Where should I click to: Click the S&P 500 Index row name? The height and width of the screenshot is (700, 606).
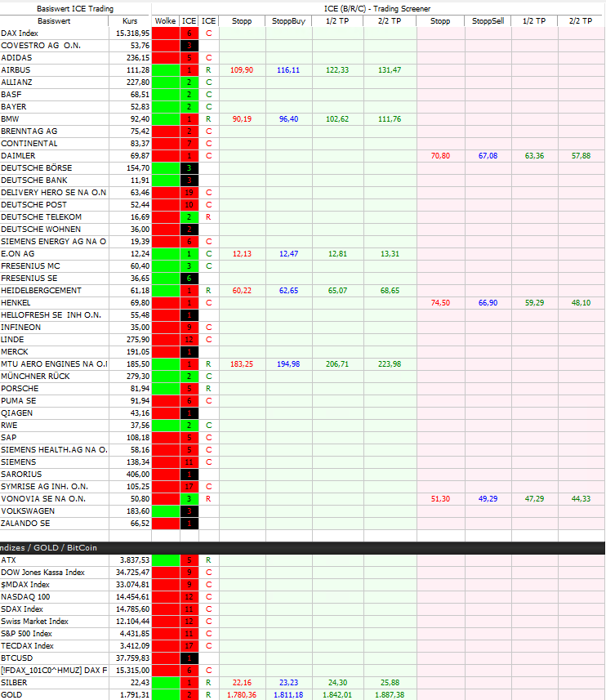tap(26, 634)
